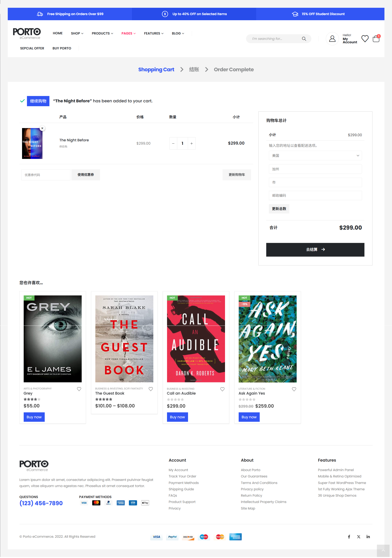Remove The Night Before from cart
Viewport: 392px width, 558px height.
pyautogui.click(x=42, y=128)
